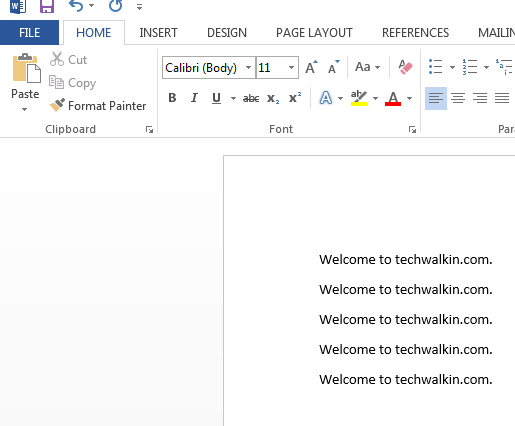Screen dimensions: 515x426
Task: Open bullet library dropdown arrow
Action: tap(452, 67)
